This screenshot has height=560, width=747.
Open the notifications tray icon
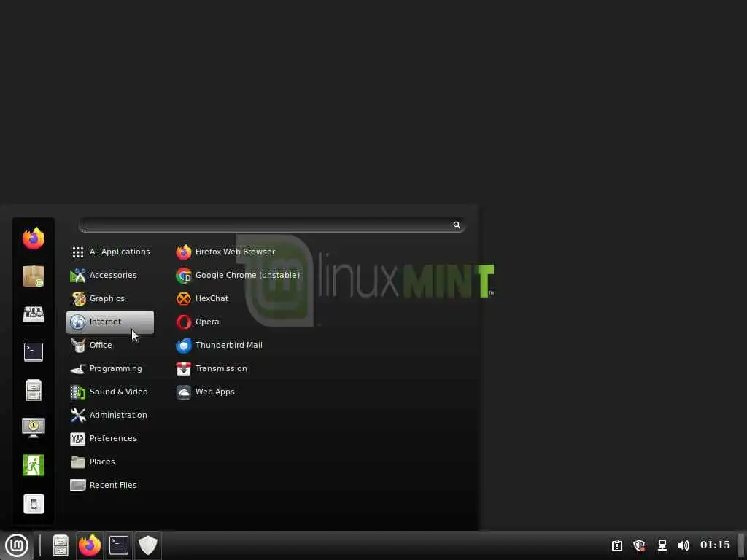(617, 545)
